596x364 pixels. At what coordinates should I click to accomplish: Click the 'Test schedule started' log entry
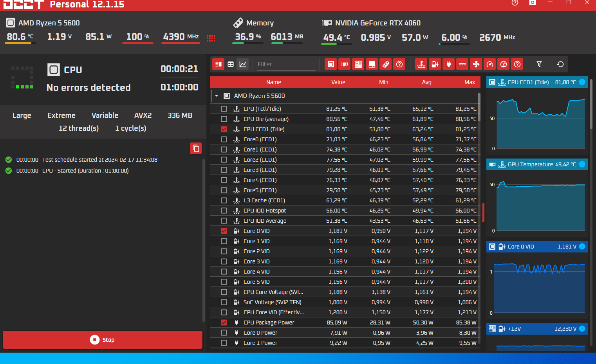point(100,160)
